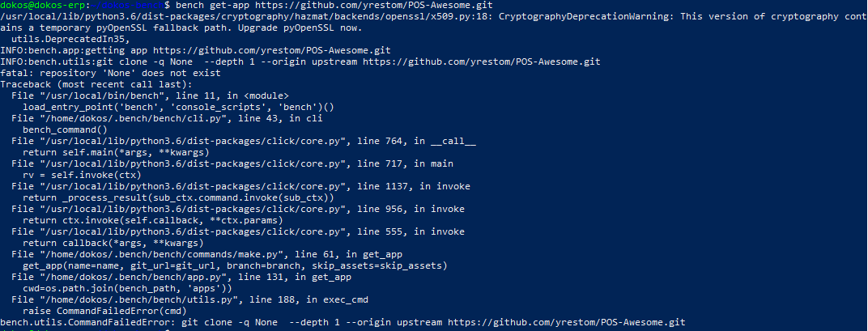Screen dimensions: 868x331
Task: Click the core.py path with line 1137
Action: [x=194, y=186]
